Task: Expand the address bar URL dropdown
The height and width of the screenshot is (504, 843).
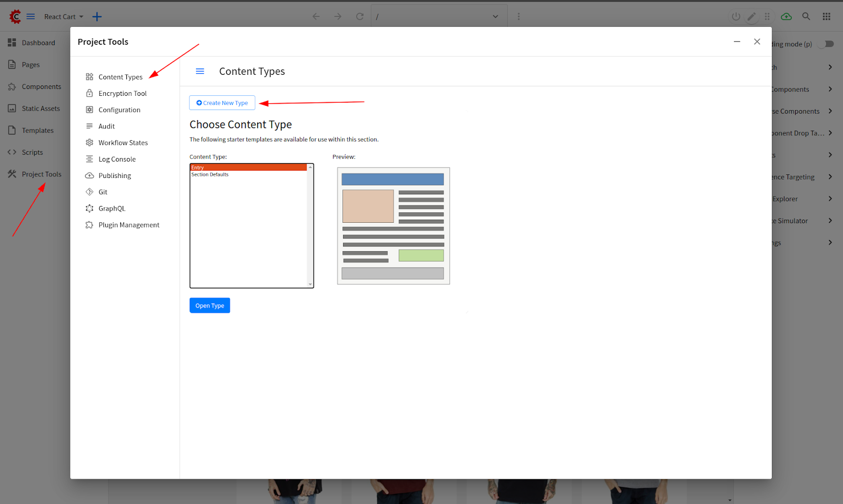Action: [495, 16]
